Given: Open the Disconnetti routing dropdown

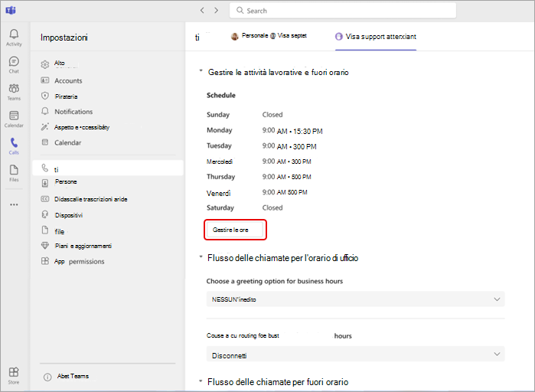Looking at the screenshot, I should click(356, 354).
